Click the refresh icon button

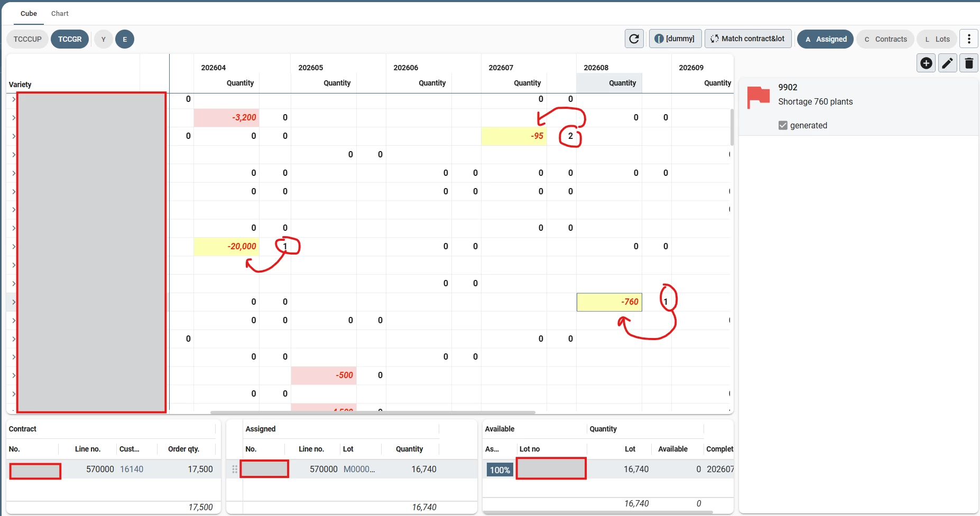634,39
